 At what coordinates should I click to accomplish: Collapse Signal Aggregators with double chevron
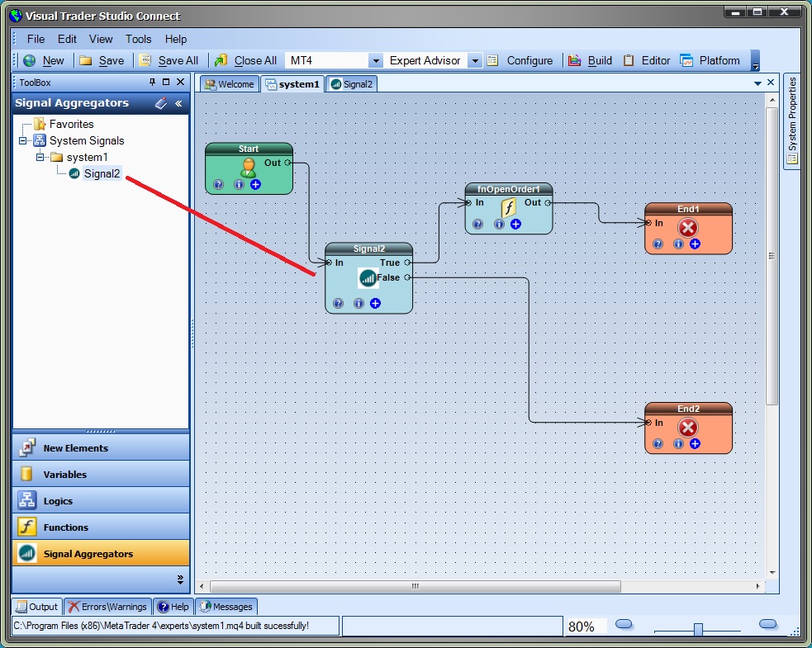click(178, 103)
